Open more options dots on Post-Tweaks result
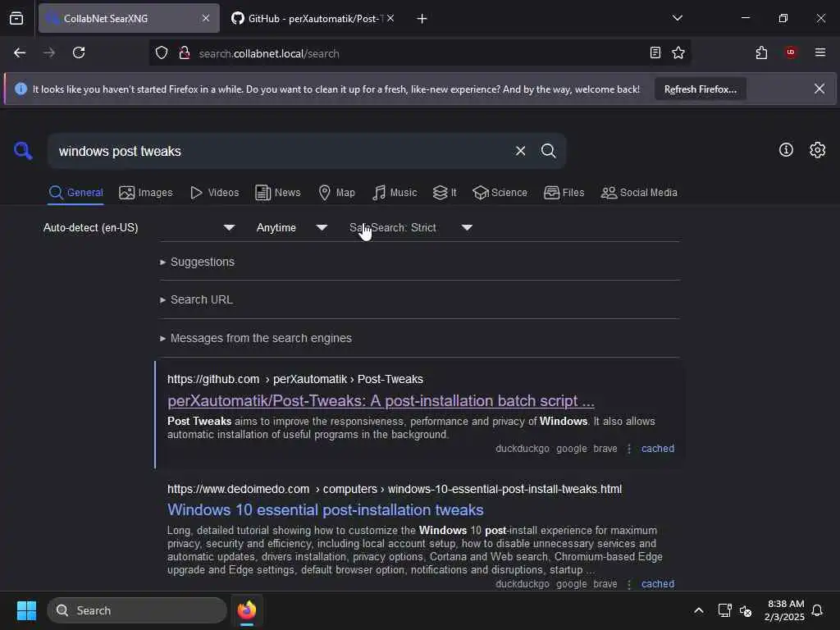The height and width of the screenshot is (630, 840). 629,449
